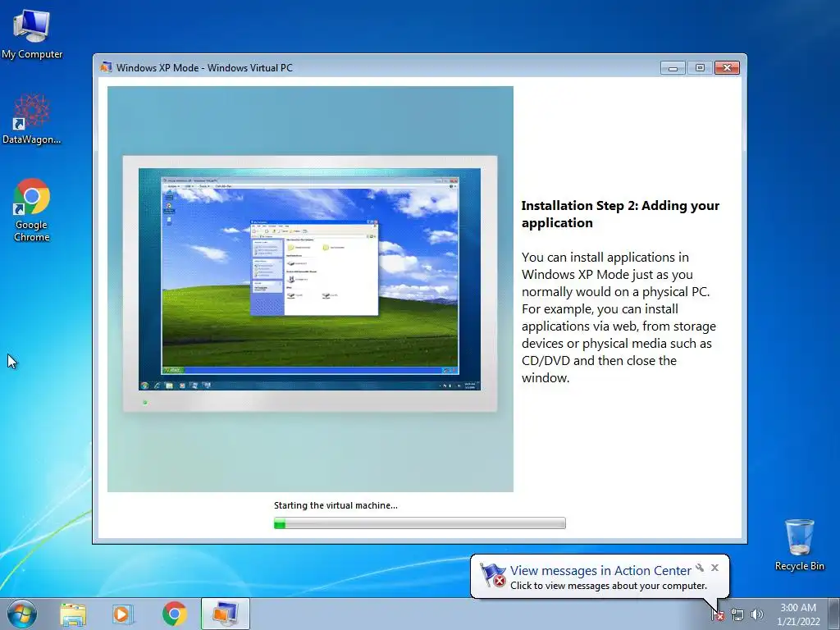Click the Action Center flag tray icon
Image resolution: width=840 pixels, height=630 pixels.
point(717,615)
